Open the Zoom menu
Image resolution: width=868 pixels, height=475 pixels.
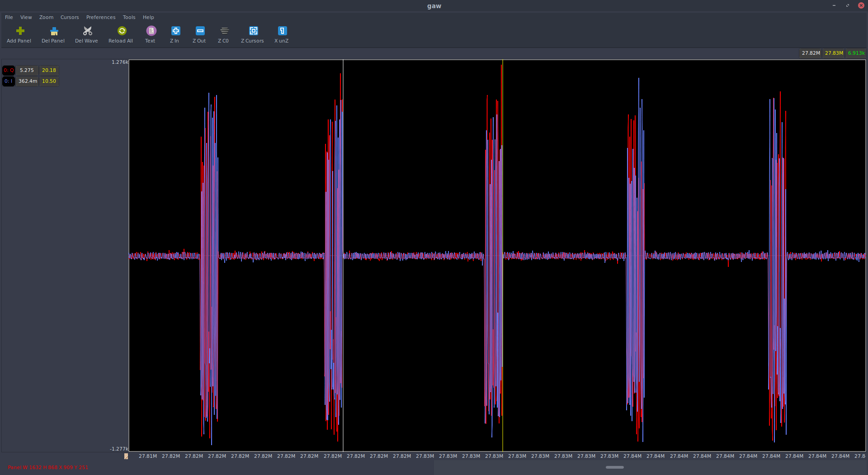pyautogui.click(x=46, y=17)
